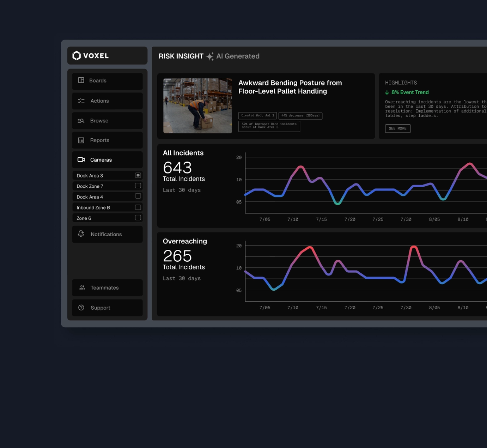Open the Support page
The image size is (487, 448).
coord(107,308)
